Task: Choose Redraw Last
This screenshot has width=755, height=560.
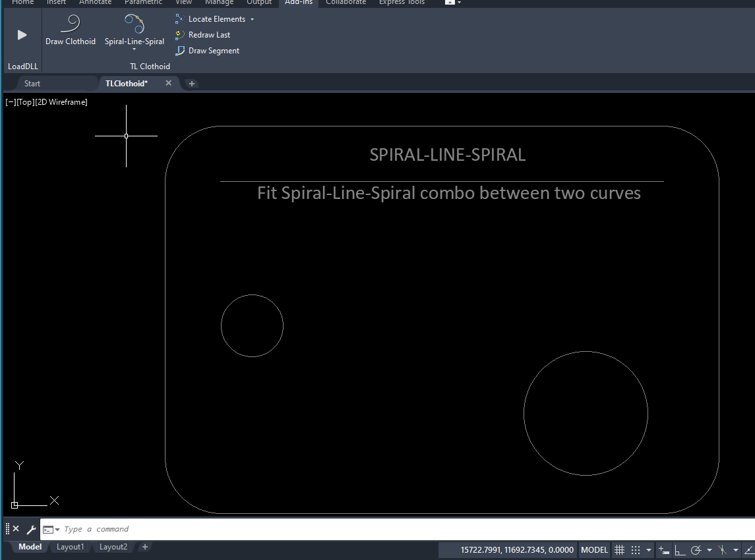Action: [202, 35]
